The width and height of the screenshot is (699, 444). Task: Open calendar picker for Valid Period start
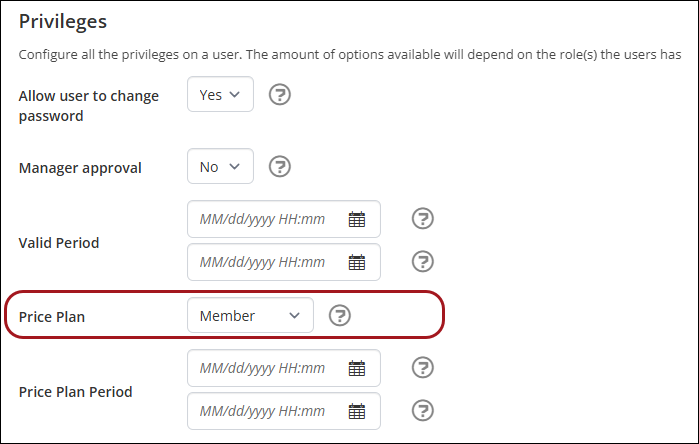pyautogui.click(x=357, y=219)
